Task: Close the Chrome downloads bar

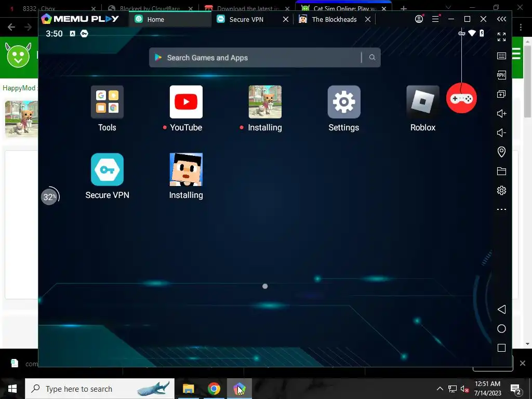Action: [523, 363]
